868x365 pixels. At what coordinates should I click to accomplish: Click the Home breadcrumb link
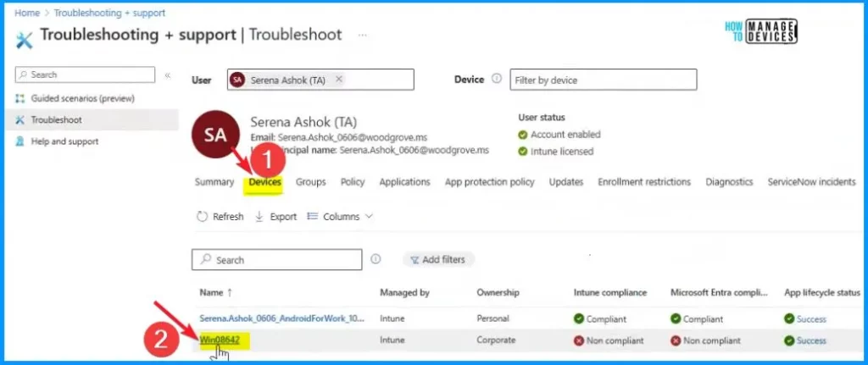pyautogui.click(x=26, y=13)
